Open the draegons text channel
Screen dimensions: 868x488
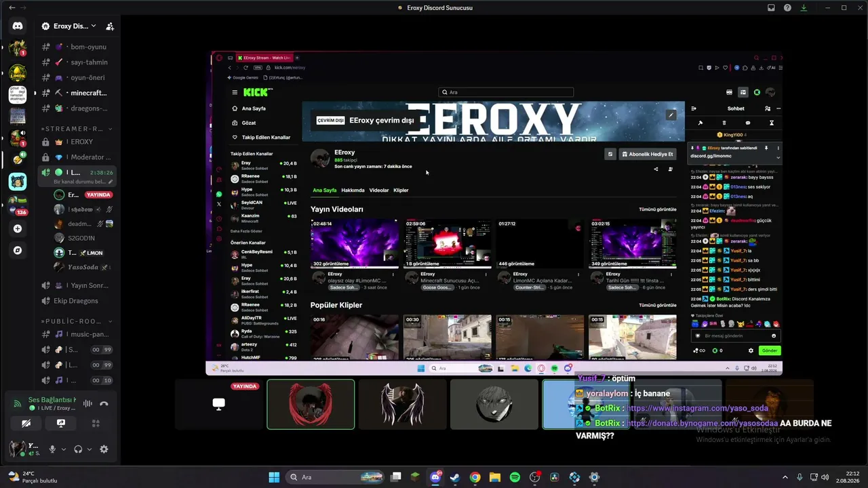[x=77, y=108]
